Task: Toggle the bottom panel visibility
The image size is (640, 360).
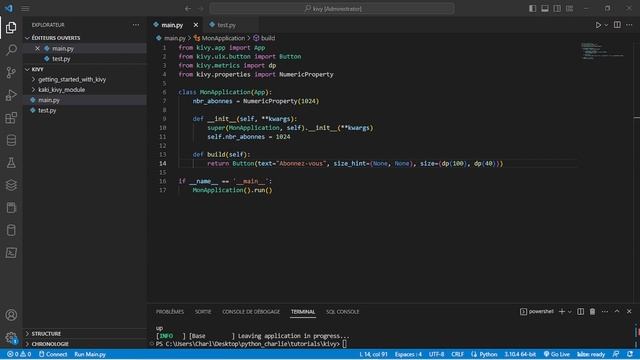Action: tap(544, 9)
